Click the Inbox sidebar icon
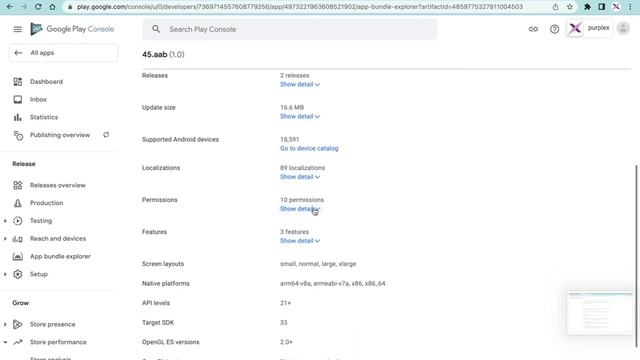The height and width of the screenshot is (360, 640). (x=18, y=100)
